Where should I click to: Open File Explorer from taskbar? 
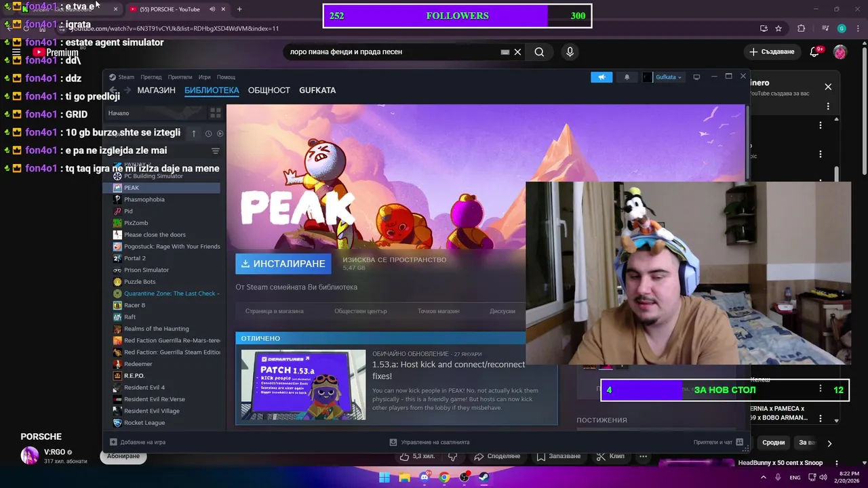tap(405, 477)
